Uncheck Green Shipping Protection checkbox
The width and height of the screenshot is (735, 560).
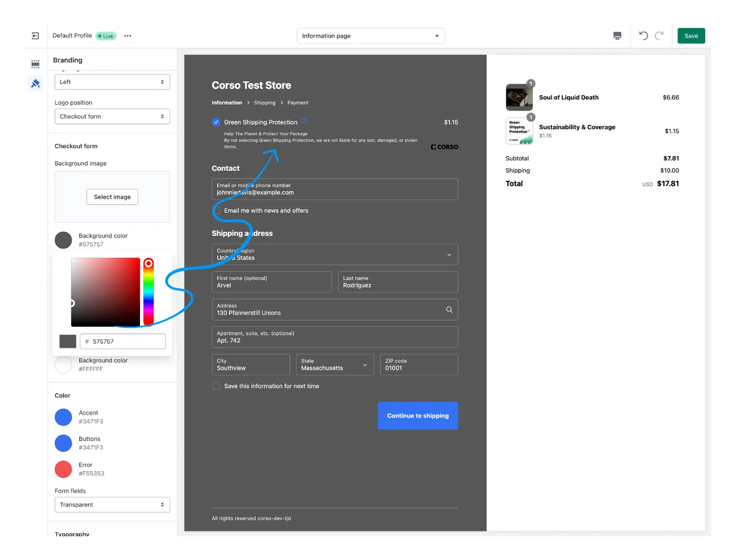tap(216, 122)
